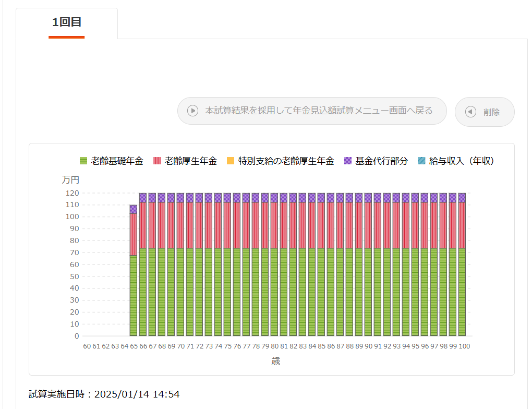Hide 基金代行部分 series via legend label
532x409 pixels.
tap(381, 161)
